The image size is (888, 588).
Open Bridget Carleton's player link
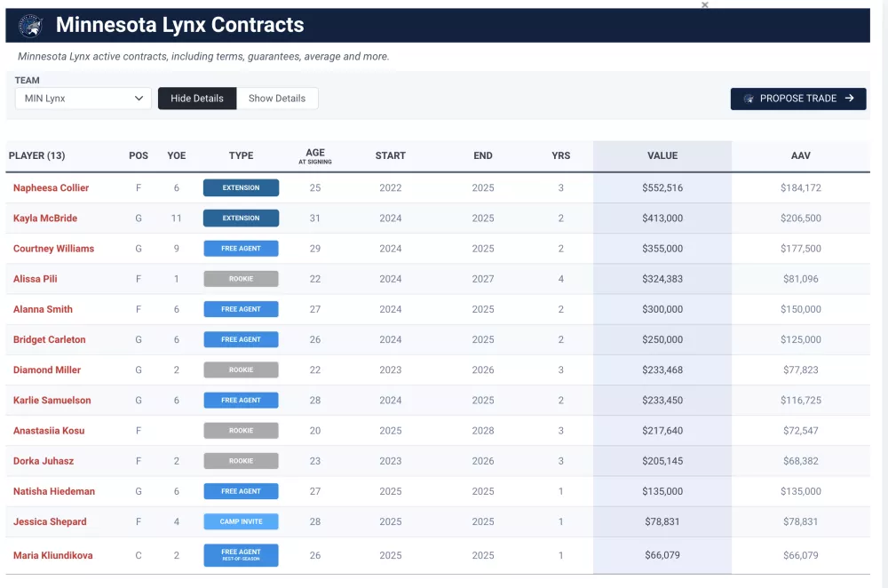49,340
